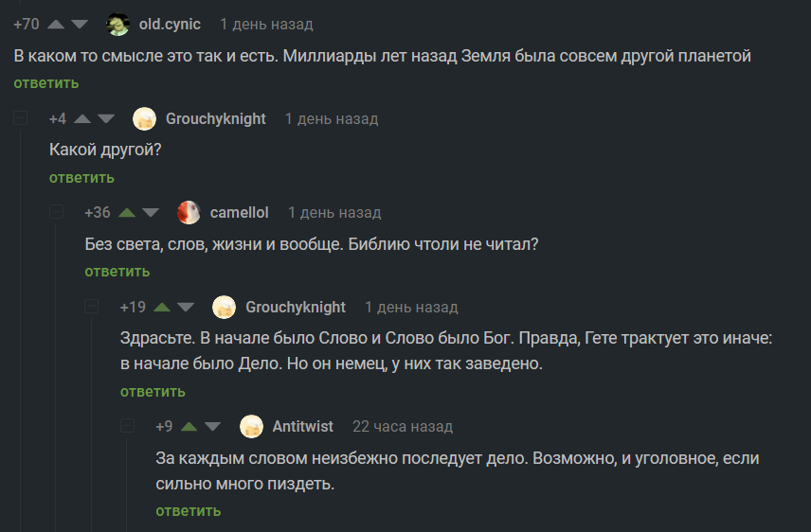The image size is (811, 532).
Task: Reply to Antitwist's comment
Action: point(188,511)
